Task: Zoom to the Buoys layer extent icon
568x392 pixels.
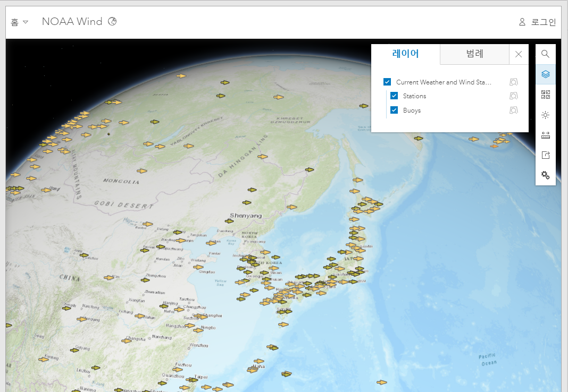Action: (514, 110)
